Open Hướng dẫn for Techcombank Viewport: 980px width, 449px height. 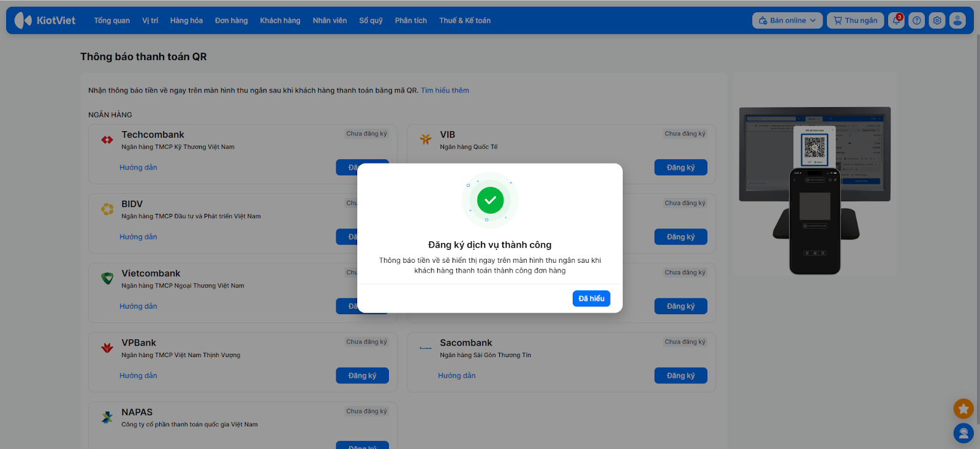(138, 167)
